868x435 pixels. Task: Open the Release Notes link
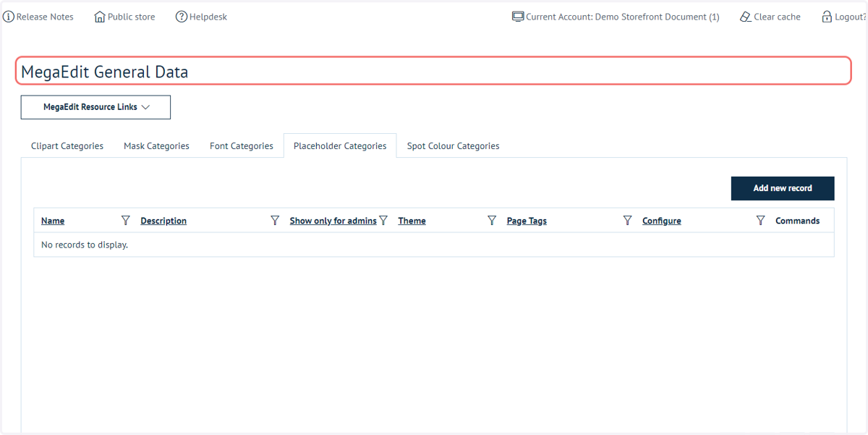click(x=45, y=17)
